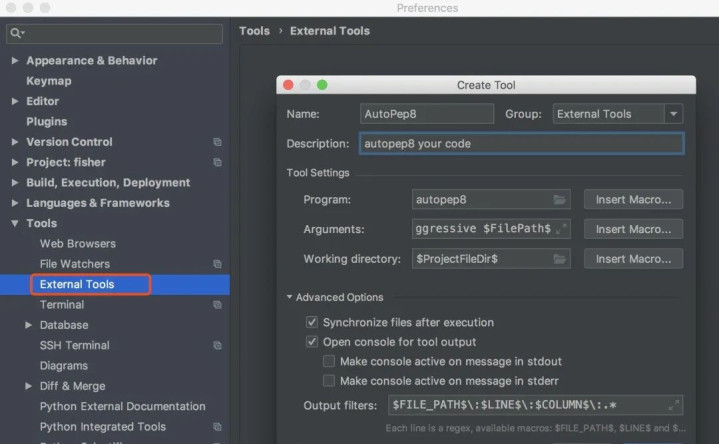
Task: Click project-level icon beside SSH Terminal
Action: coord(217,345)
